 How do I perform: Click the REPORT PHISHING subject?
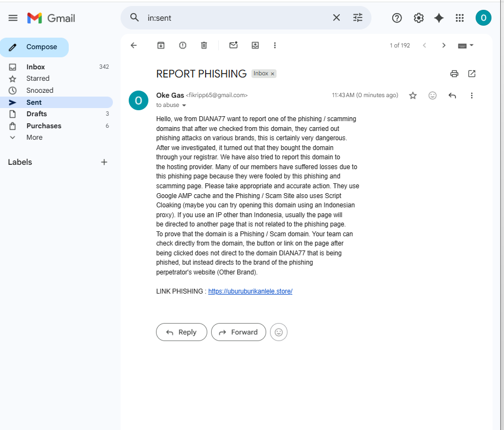[201, 74]
